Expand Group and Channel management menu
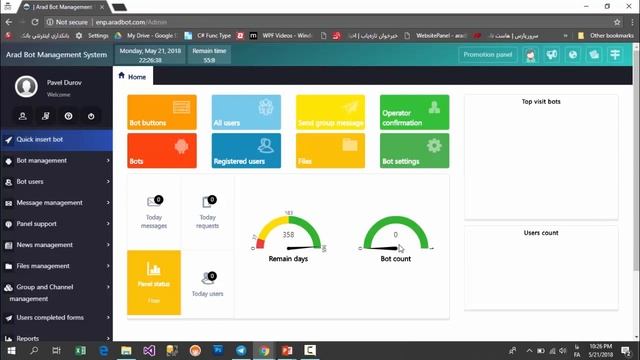 (56, 293)
